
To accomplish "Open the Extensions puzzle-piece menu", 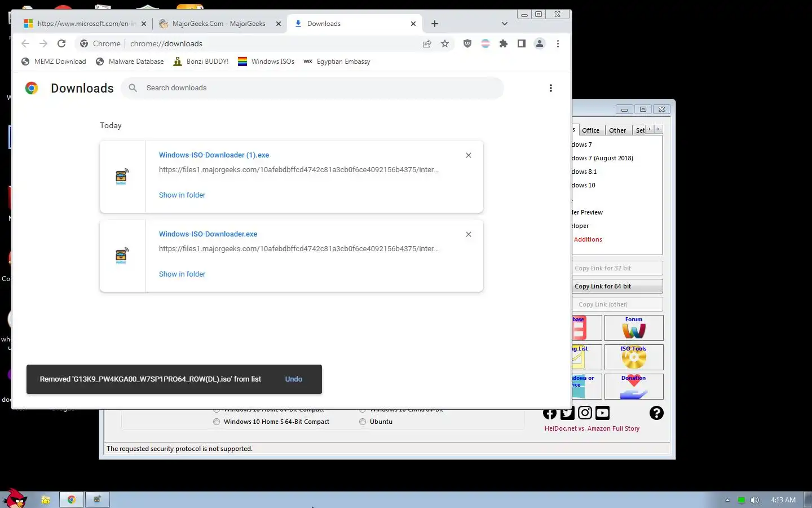I will click(x=504, y=43).
